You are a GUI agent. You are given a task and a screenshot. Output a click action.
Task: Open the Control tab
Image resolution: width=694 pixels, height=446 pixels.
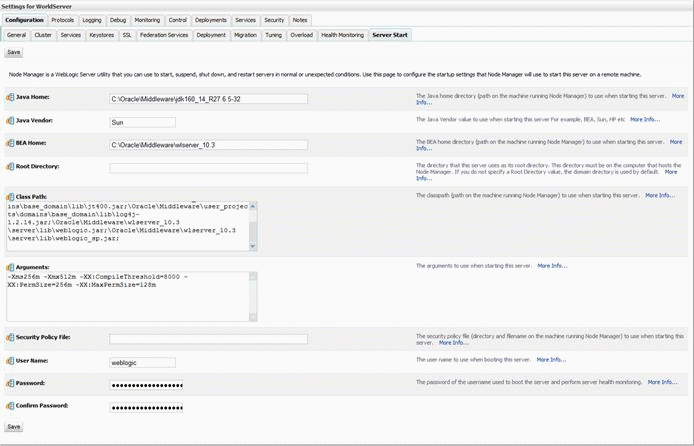(177, 20)
